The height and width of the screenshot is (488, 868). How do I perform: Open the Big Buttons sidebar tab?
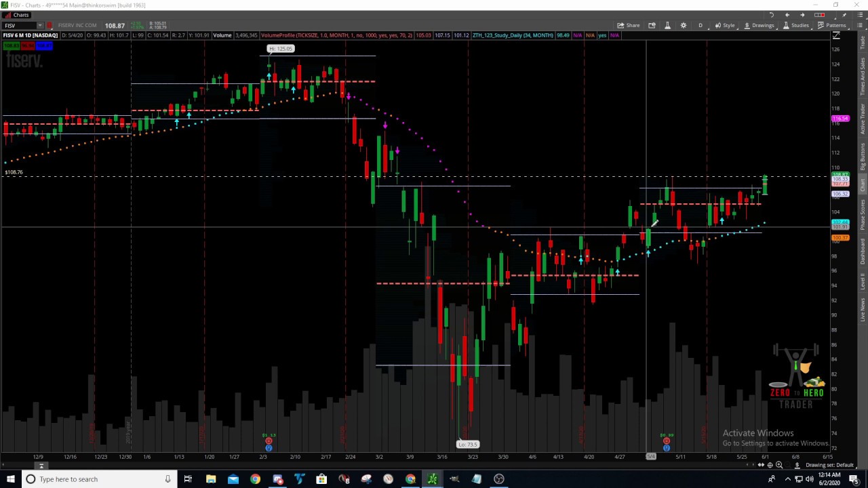click(863, 156)
